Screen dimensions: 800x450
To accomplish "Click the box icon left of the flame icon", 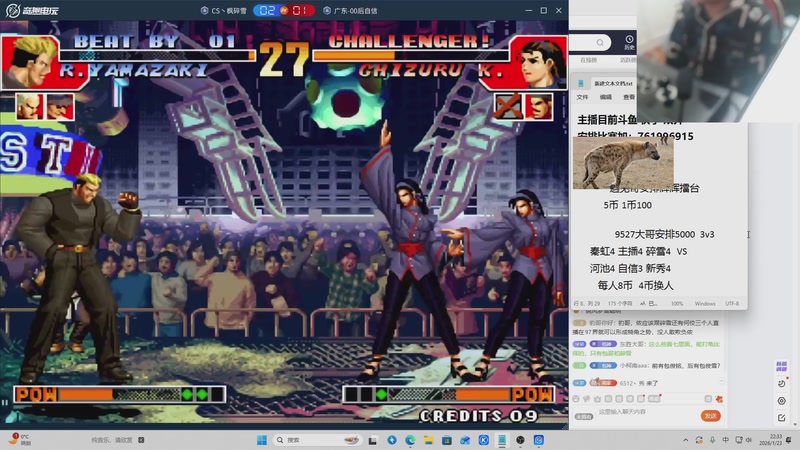I will pyautogui.click(x=708, y=398).
